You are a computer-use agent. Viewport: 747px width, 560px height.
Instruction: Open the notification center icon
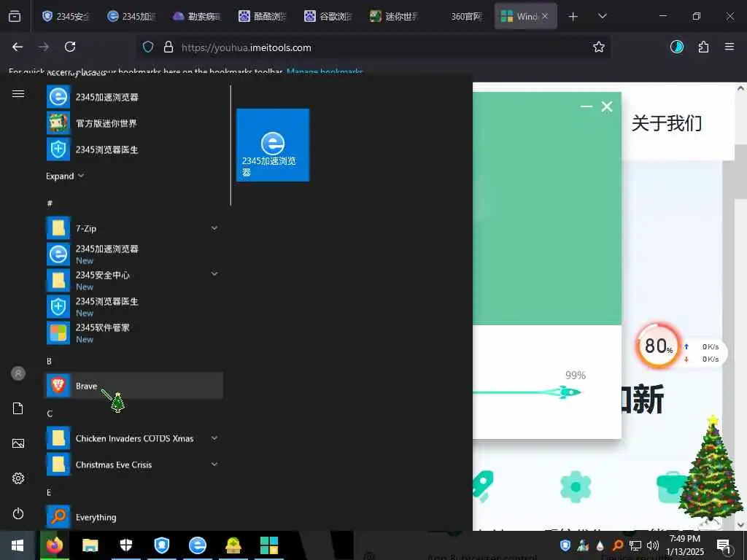click(724, 545)
